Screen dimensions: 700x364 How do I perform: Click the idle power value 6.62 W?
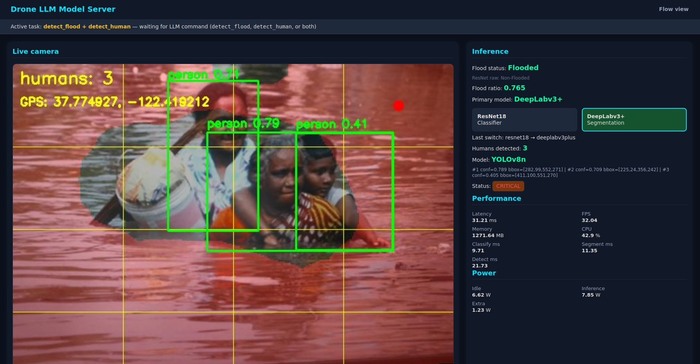[481, 295]
